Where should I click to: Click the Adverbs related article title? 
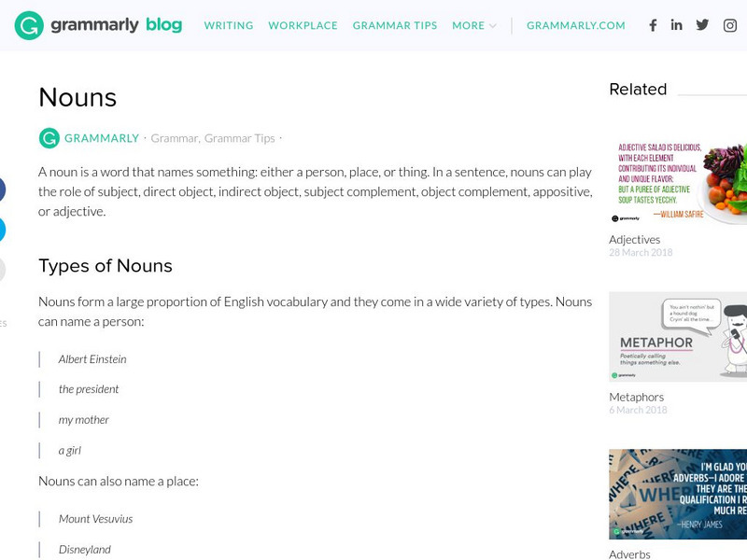tap(630, 553)
